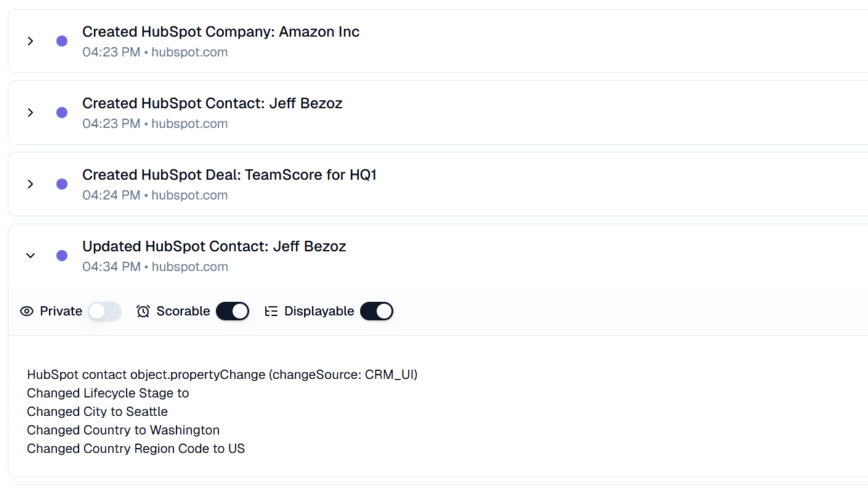868x489 pixels.
Task: Click purple dot for TeamScore deal event
Action: (x=62, y=184)
